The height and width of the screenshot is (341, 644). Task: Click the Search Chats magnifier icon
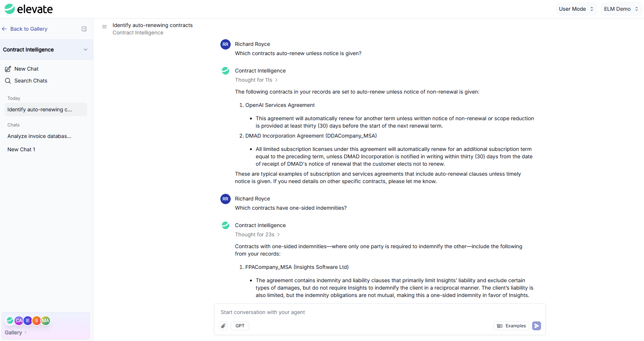coord(8,81)
